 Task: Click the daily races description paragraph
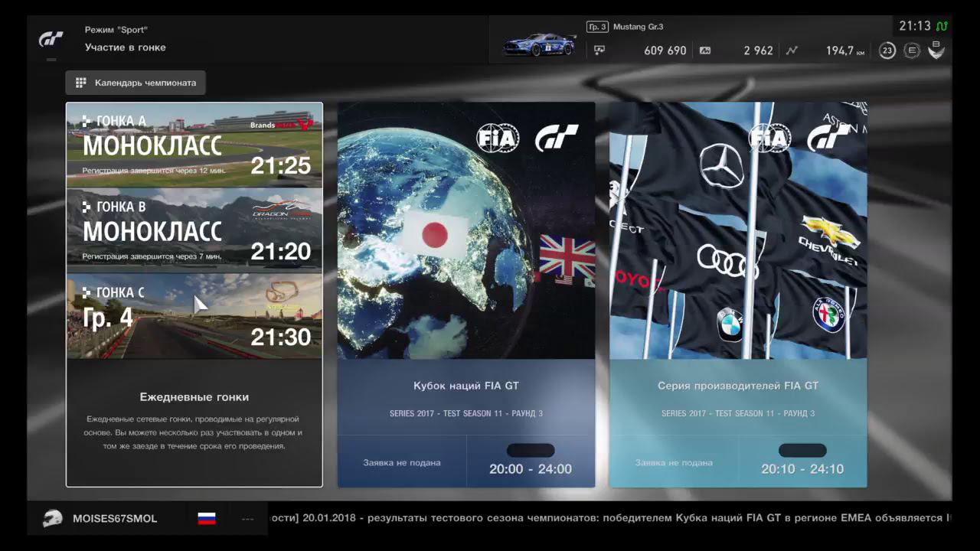click(x=194, y=432)
